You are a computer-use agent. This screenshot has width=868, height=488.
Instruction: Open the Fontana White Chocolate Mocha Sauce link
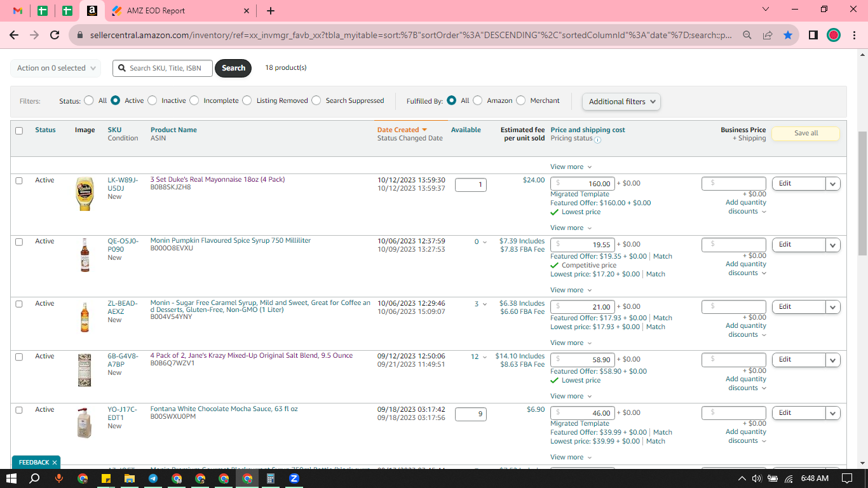[224, 409]
